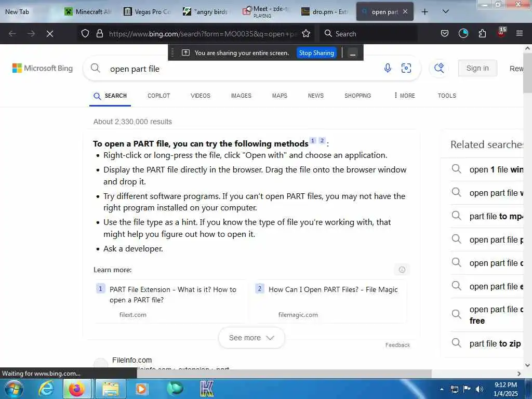The image size is (532, 399).
Task: Launch Internet Explorer from taskbar
Action: (46, 389)
